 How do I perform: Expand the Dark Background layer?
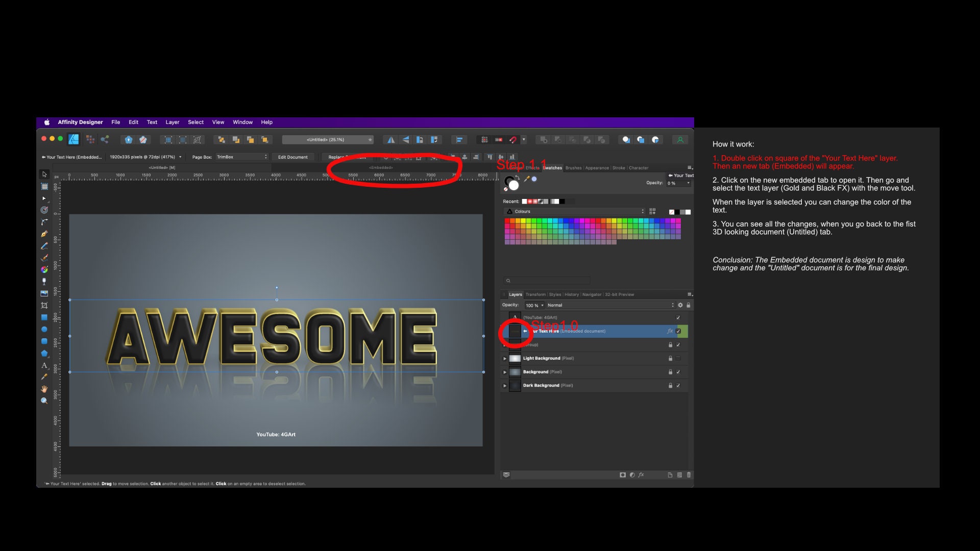(x=504, y=385)
